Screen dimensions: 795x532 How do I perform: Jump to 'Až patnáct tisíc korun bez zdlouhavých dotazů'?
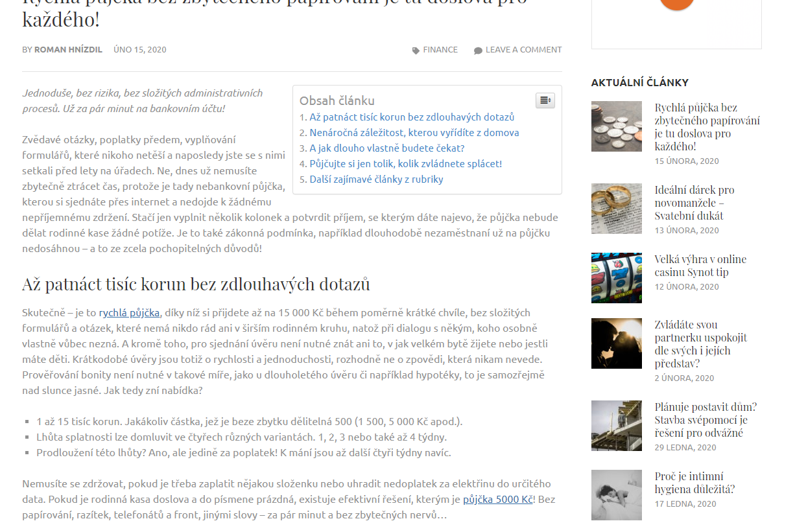coord(412,117)
